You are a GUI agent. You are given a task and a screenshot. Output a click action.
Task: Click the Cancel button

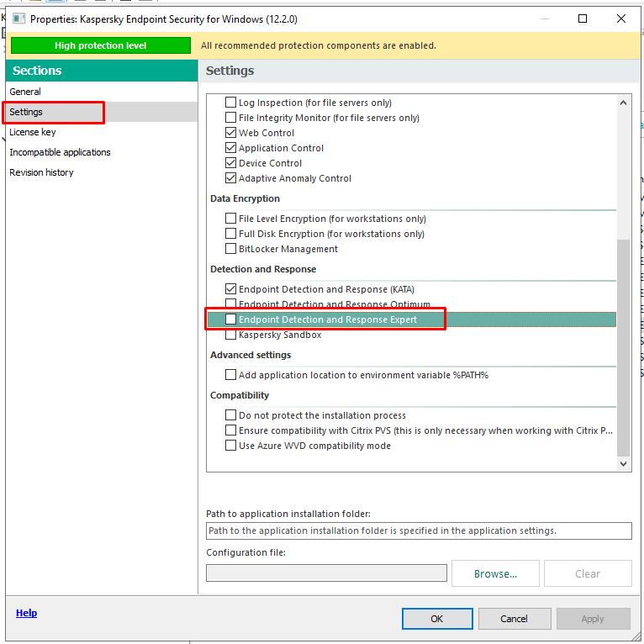[515, 619]
